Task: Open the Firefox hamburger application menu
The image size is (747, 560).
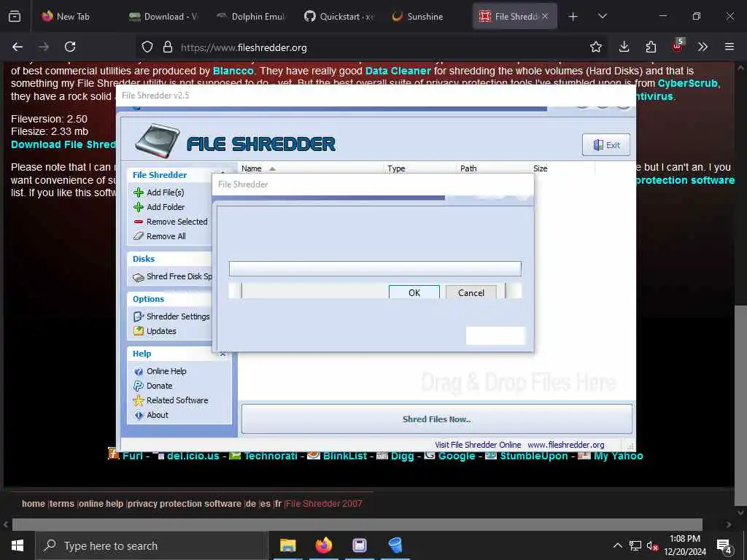Action: click(x=729, y=47)
